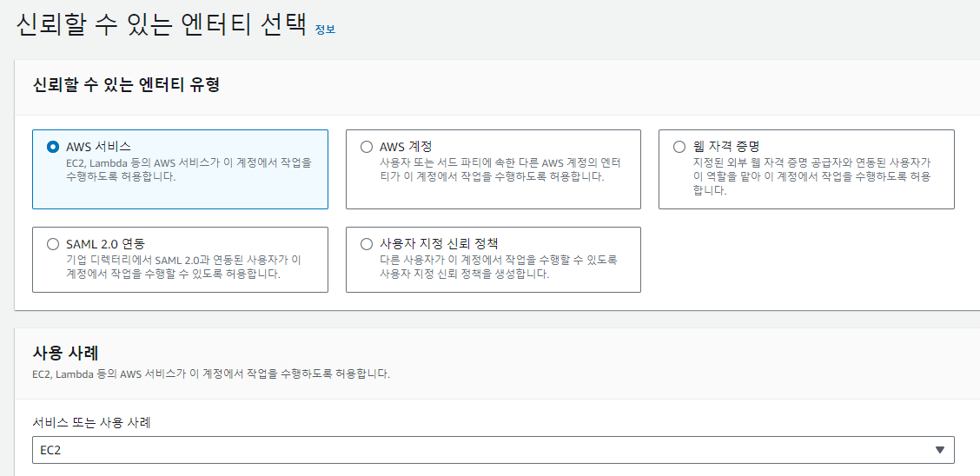Select the 웹 자격 증명 radio option
Image resolution: width=980 pixels, height=476 pixels.
tap(679, 147)
